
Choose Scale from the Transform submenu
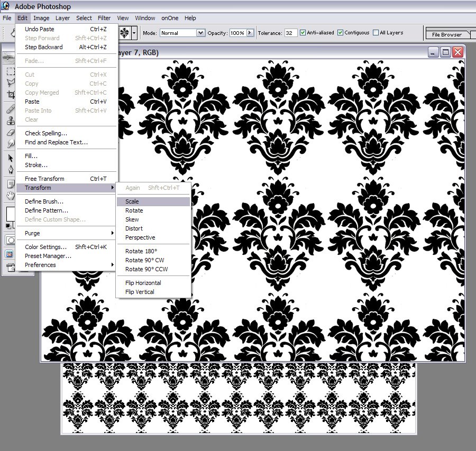click(153, 201)
